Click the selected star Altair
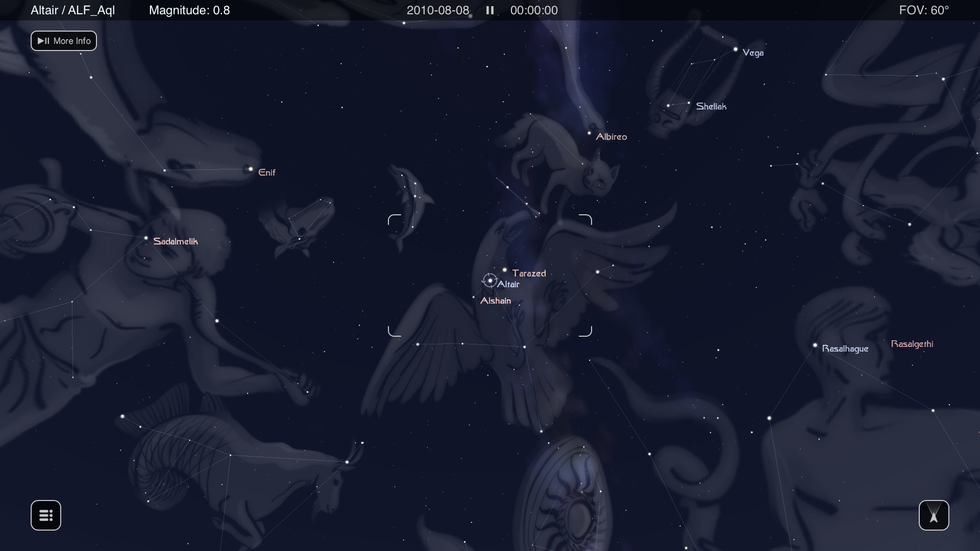The image size is (980, 551). click(x=490, y=281)
